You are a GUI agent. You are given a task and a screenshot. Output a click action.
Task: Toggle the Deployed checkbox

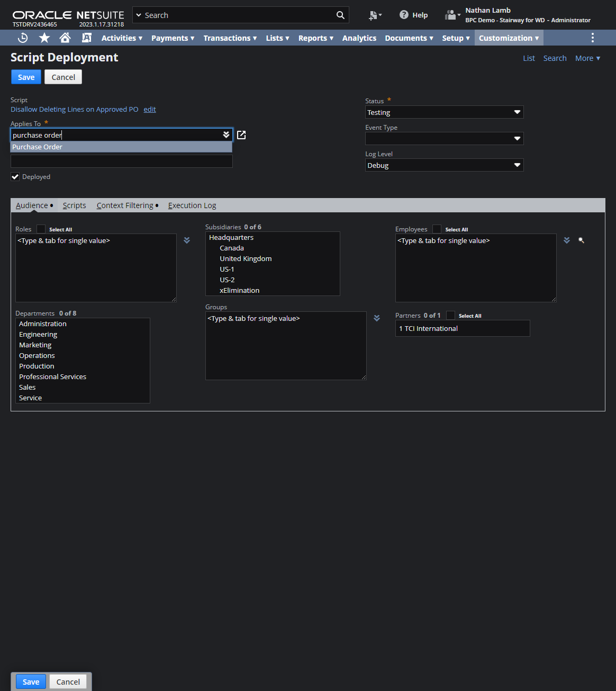click(15, 177)
